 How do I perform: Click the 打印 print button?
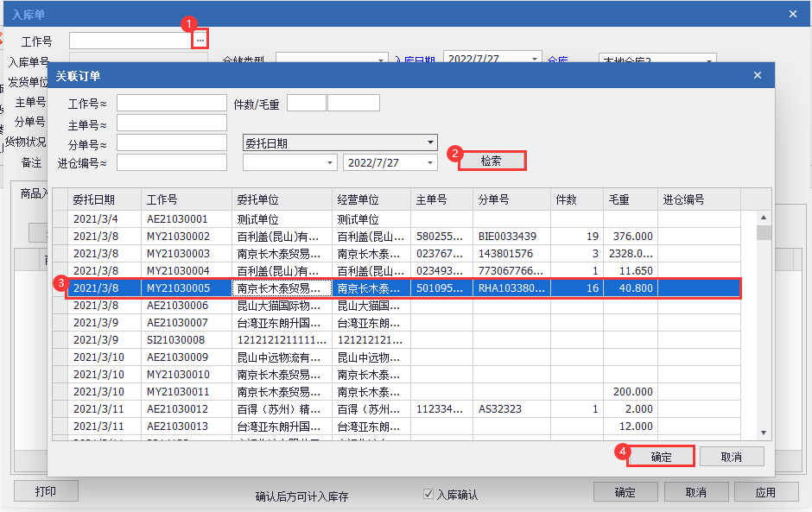[46, 491]
